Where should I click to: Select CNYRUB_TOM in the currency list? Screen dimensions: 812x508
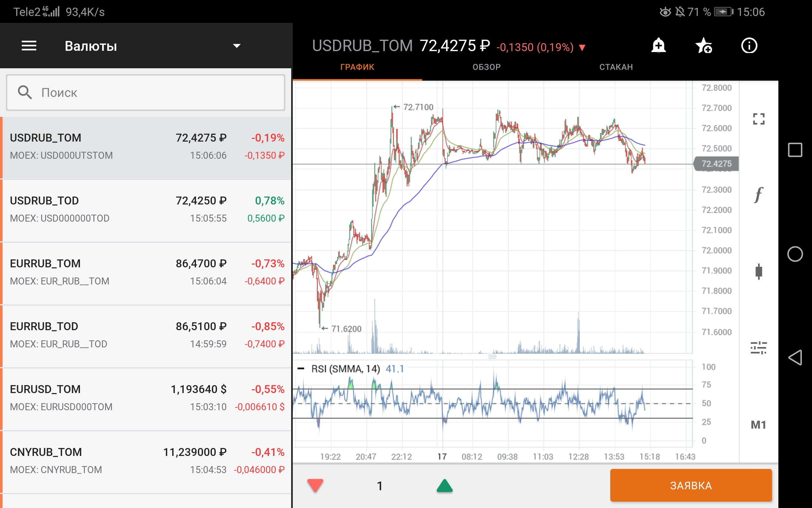146,461
